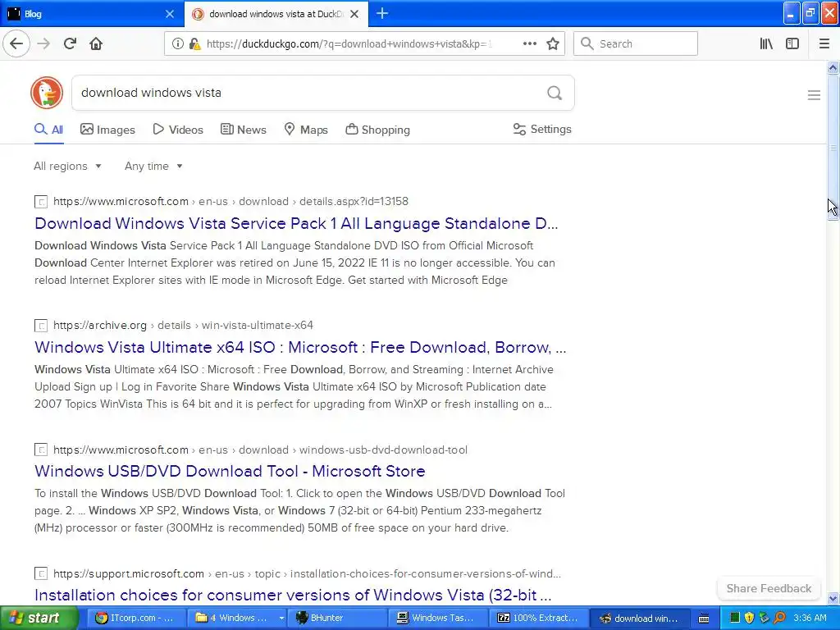Click the scrollbar down arrow
840x630 pixels.
(x=833, y=598)
